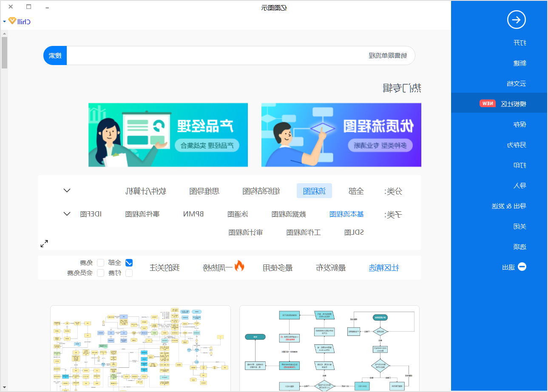Expand the 分类 row chevron

[x=67, y=190]
